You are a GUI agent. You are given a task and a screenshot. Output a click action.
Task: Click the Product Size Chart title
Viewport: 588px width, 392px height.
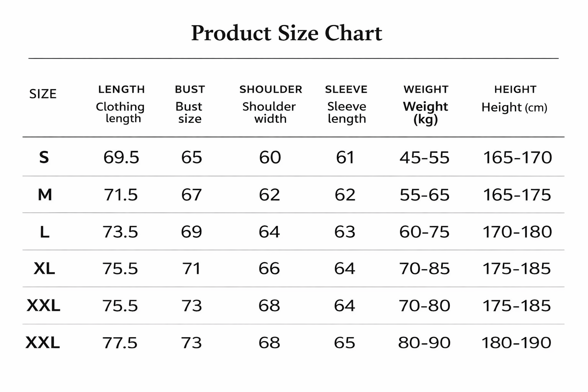click(286, 33)
